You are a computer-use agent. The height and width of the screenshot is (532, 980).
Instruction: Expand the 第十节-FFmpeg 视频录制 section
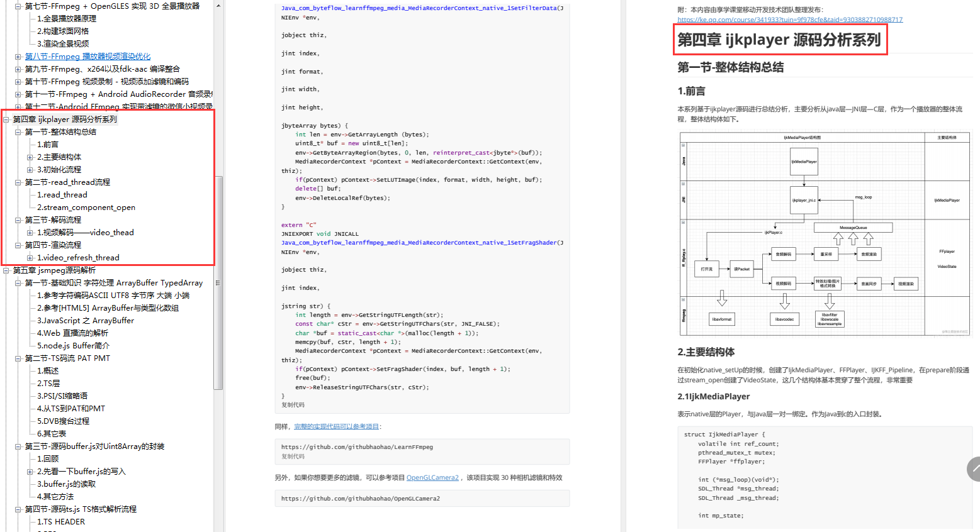click(x=18, y=82)
